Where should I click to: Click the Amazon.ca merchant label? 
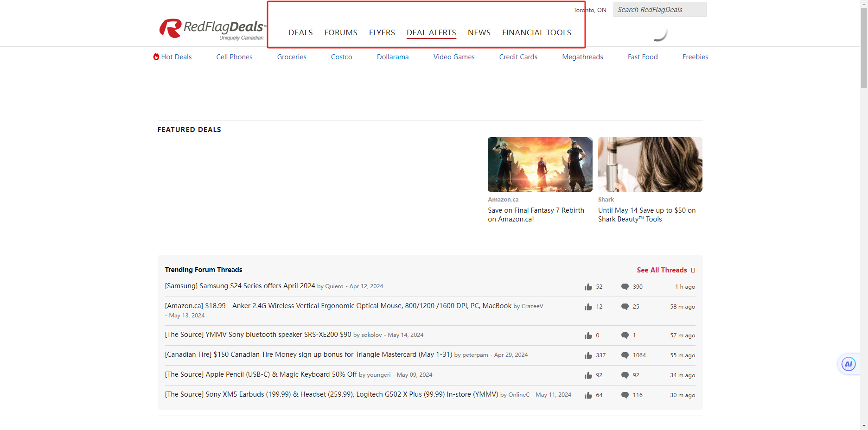pos(503,200)
